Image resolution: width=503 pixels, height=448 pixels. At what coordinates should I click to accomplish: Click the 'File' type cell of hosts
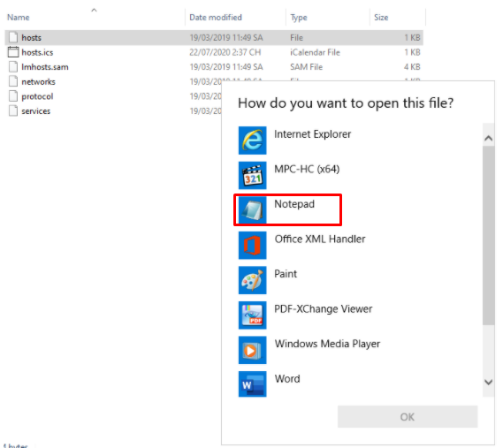click(296, 37)
